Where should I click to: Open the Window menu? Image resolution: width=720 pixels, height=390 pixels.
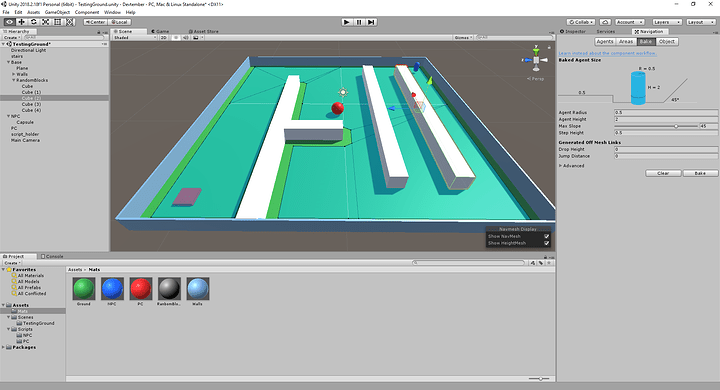(x=112, y=12)
